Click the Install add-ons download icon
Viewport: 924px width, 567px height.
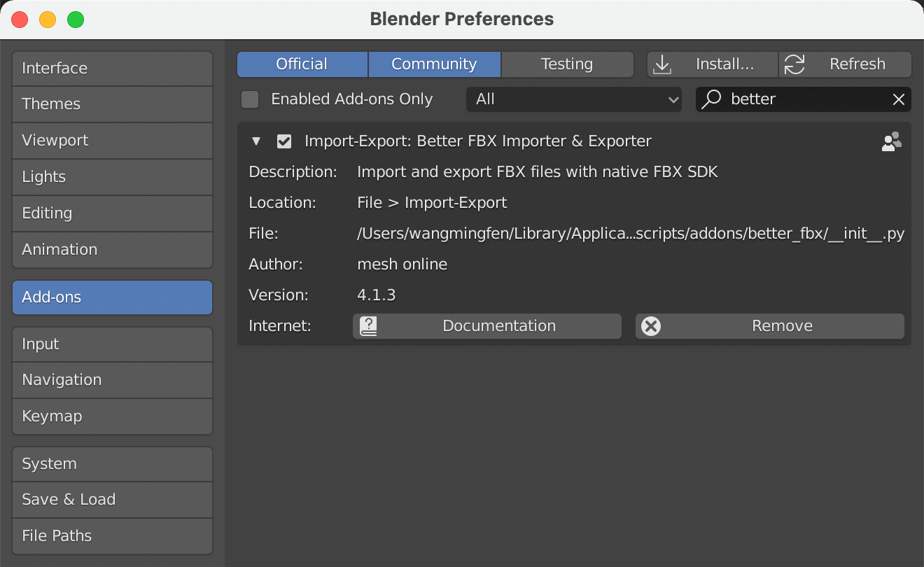coord(661,64)
